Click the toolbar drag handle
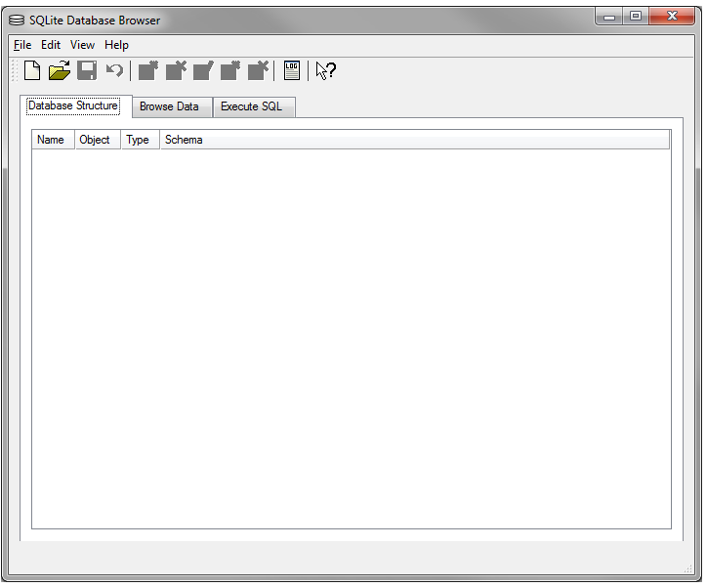This screenshot has width=707, height=588. point(15,70)
